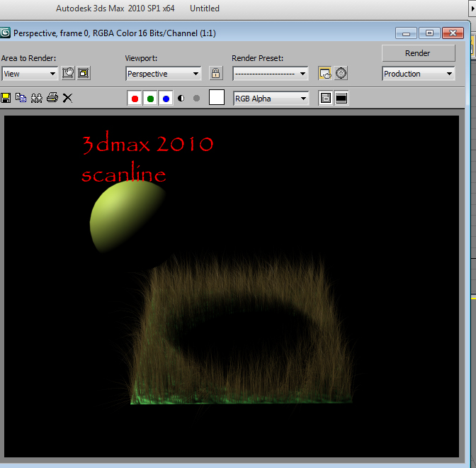Click the '3dmax 2010' red text

148,143
